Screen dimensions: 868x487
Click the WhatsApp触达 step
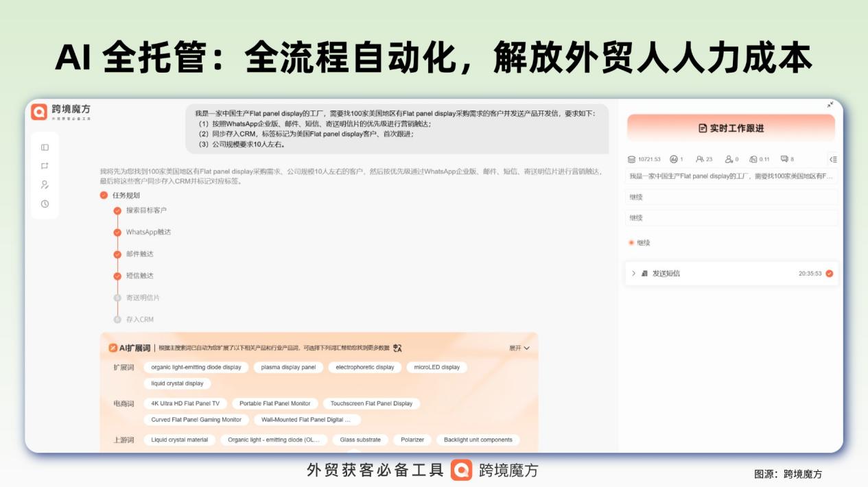pyautogui.click(x=148, y=233)
